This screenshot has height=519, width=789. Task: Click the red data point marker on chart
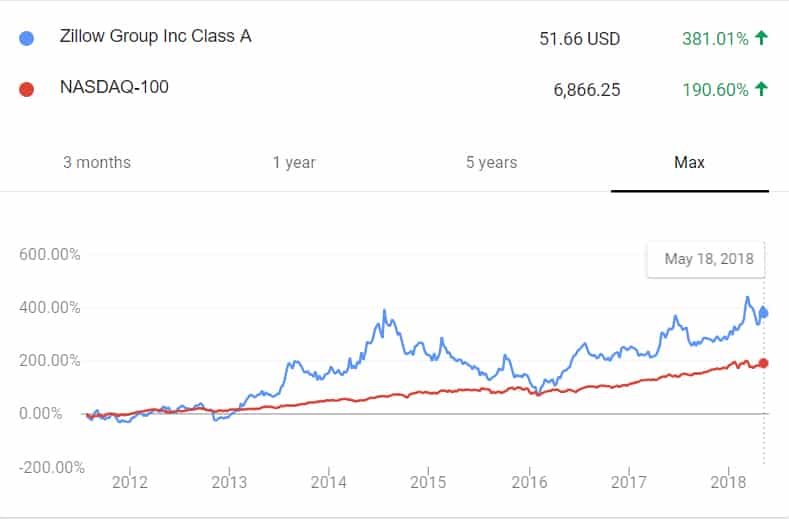765,363
